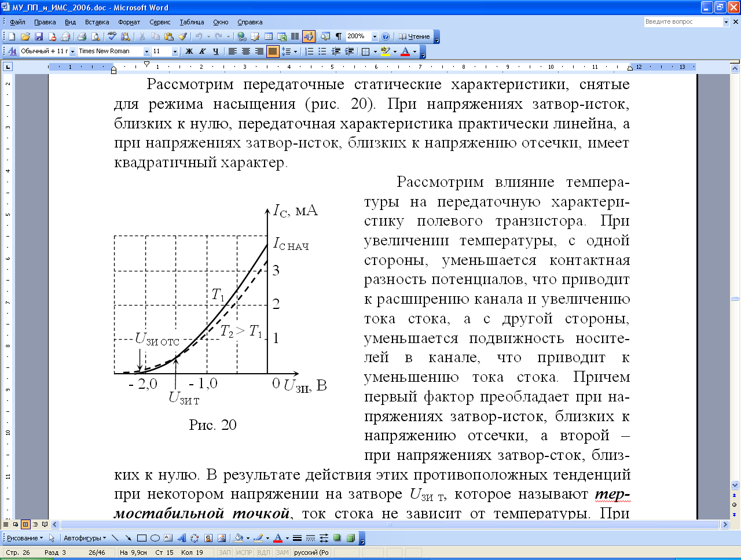Open the Справка menu
741x560 pixels.
tap(250, 22)
